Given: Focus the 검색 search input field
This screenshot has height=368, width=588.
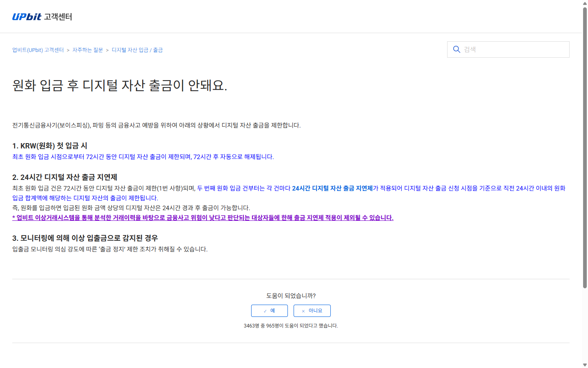Looking at the screenshot, I should [508, 49].
